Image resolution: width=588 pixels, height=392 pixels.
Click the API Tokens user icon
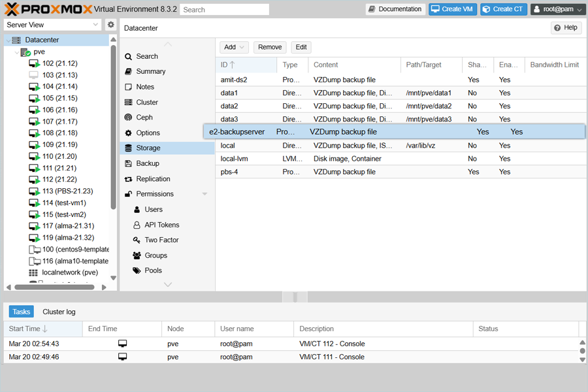pyautogui.click(x=137, y=225)
